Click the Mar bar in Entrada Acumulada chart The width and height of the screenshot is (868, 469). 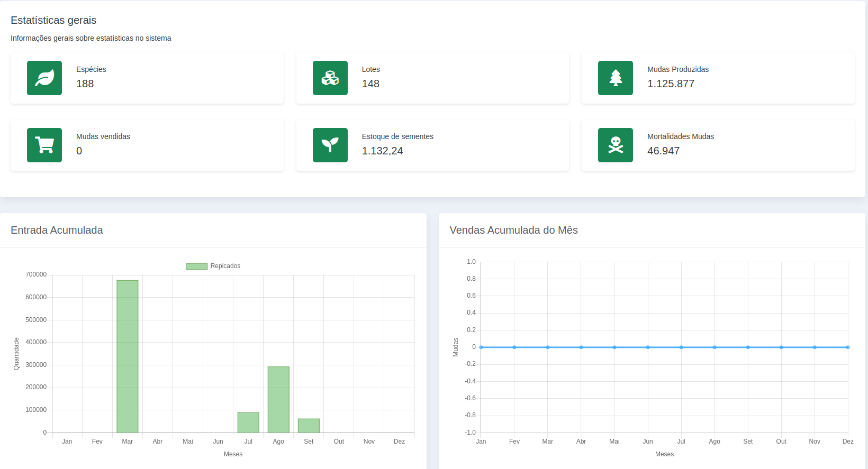(x=128, y=356)
